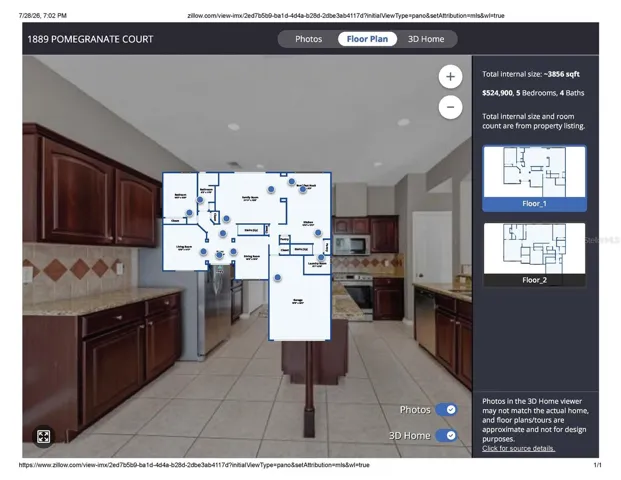
Task: Select the Bathroom panorama marker
Action: coord(200,200)
